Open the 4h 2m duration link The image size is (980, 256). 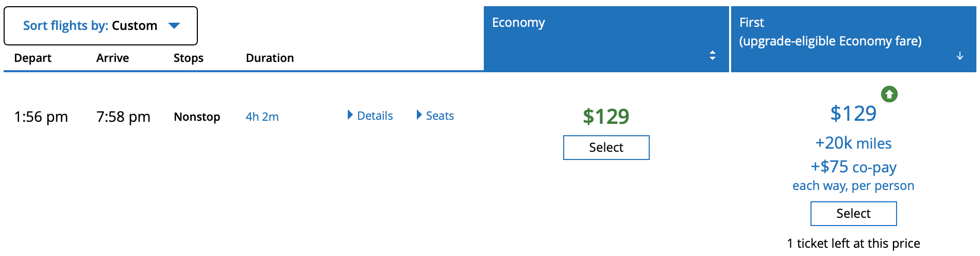(262, 117)
